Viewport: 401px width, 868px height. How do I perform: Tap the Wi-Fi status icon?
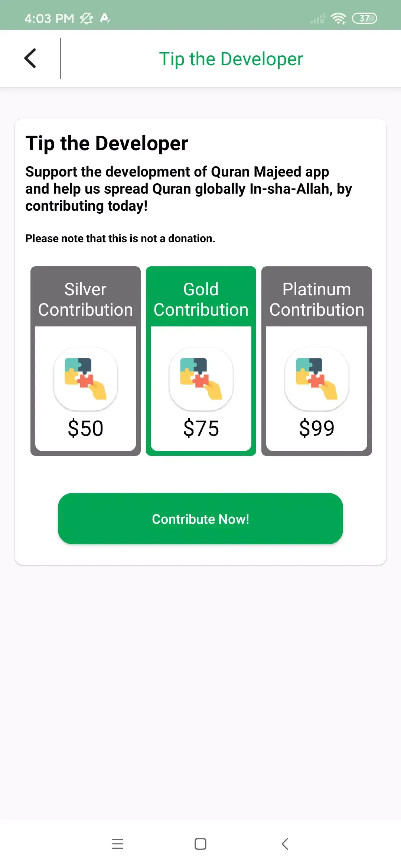coord(338,18)
